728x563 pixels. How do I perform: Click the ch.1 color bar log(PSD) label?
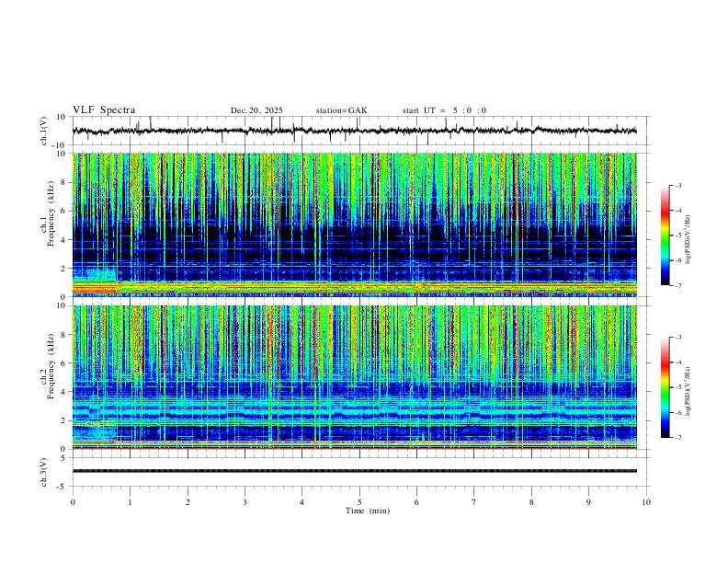[x=688, y=240]
